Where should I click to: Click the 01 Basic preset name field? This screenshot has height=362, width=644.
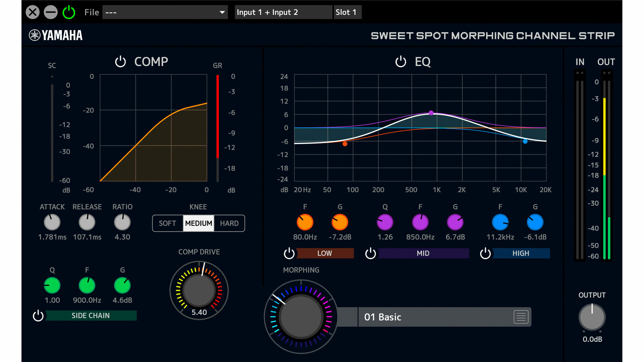[x=444, y=317]
